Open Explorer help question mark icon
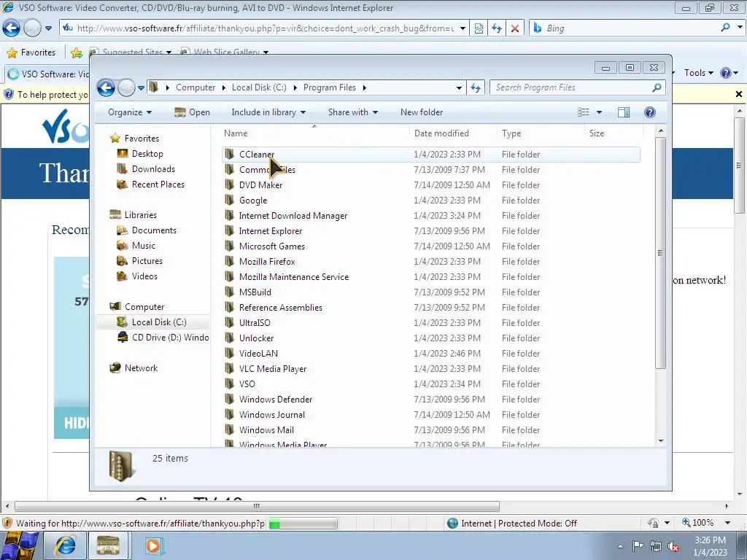This screenshot has height=560, width=747. pos(649,112)
